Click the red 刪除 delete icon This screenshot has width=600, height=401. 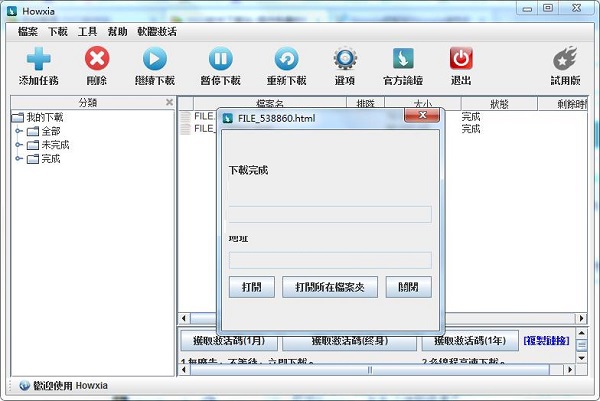[97, 58]
